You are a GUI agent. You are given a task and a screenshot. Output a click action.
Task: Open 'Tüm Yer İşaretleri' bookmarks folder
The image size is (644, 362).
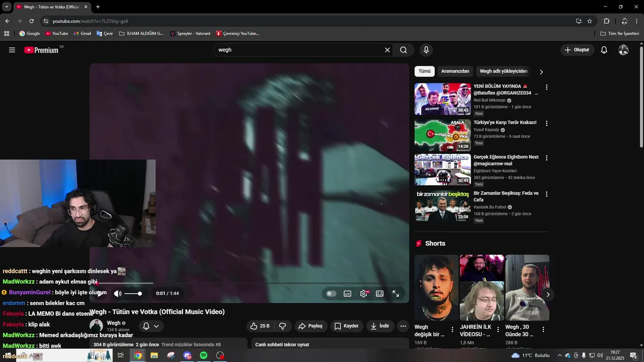(x=620, y=34)
